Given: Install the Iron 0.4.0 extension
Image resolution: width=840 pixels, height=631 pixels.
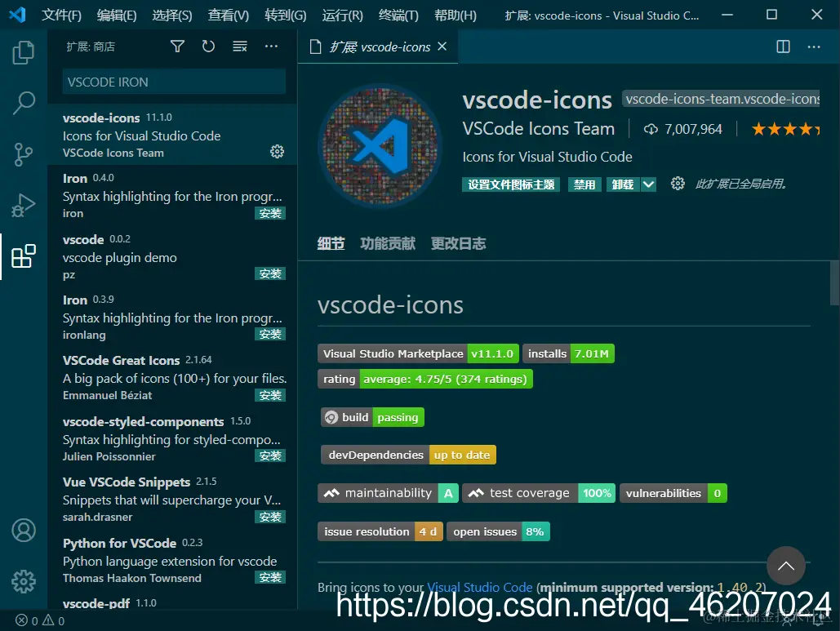Looking at the screenshot, I should point(270,213).
